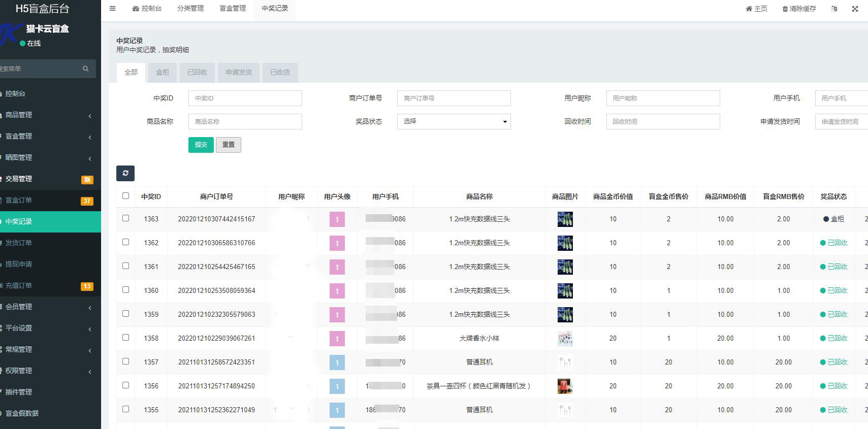Click the refresh table icon button

(x=125, y=173)
